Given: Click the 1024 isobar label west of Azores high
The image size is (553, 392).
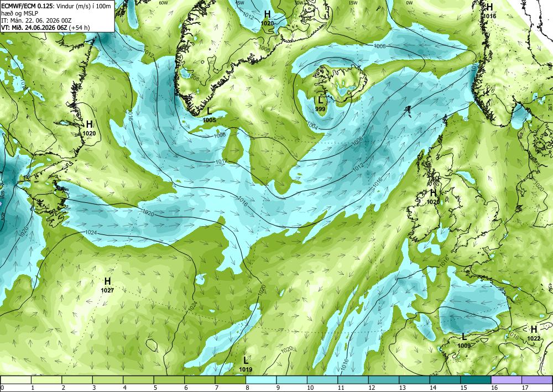Looking at the screenshot, I should point(91,233).
